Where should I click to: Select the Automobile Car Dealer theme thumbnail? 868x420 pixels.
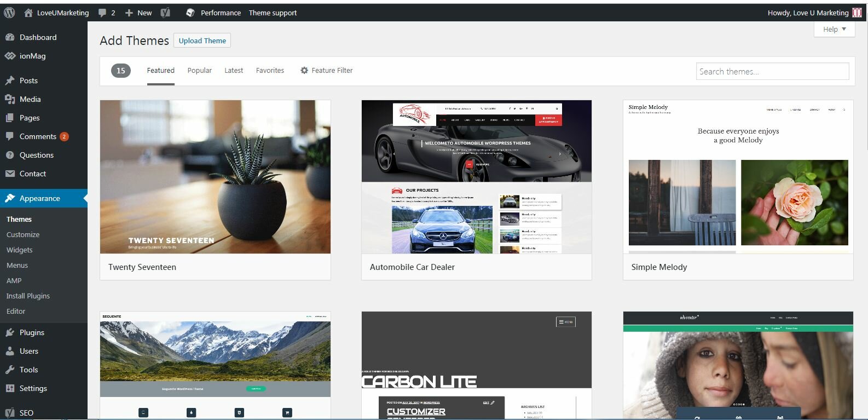point(477,177)
